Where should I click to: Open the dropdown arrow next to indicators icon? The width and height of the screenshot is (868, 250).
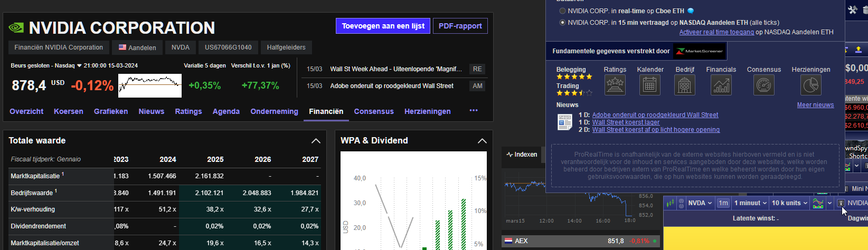click(829, 203)
